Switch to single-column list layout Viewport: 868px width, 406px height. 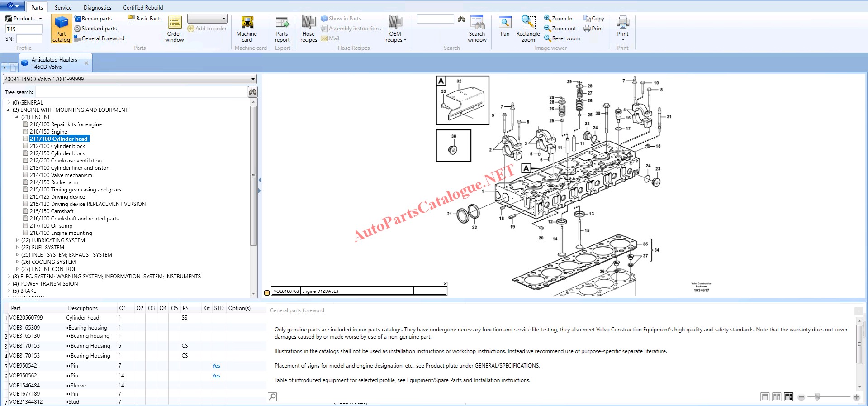(765, 397)
